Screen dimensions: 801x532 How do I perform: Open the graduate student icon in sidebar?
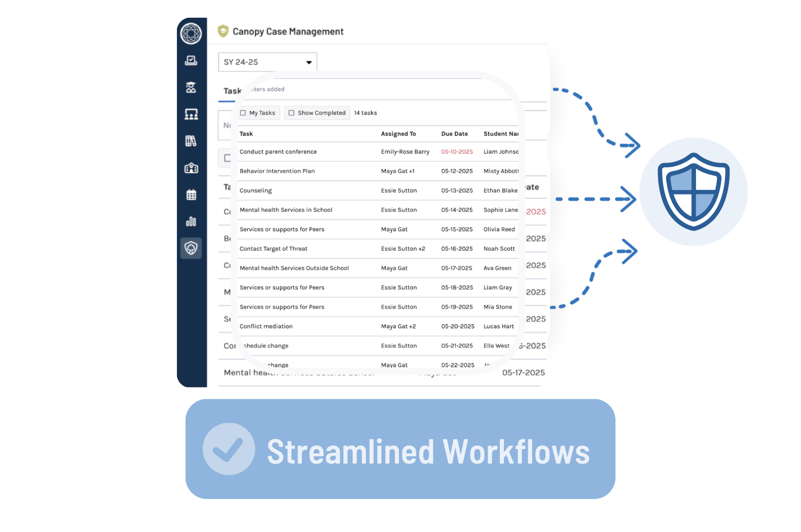pyautogui.click(x=191, y=88)
